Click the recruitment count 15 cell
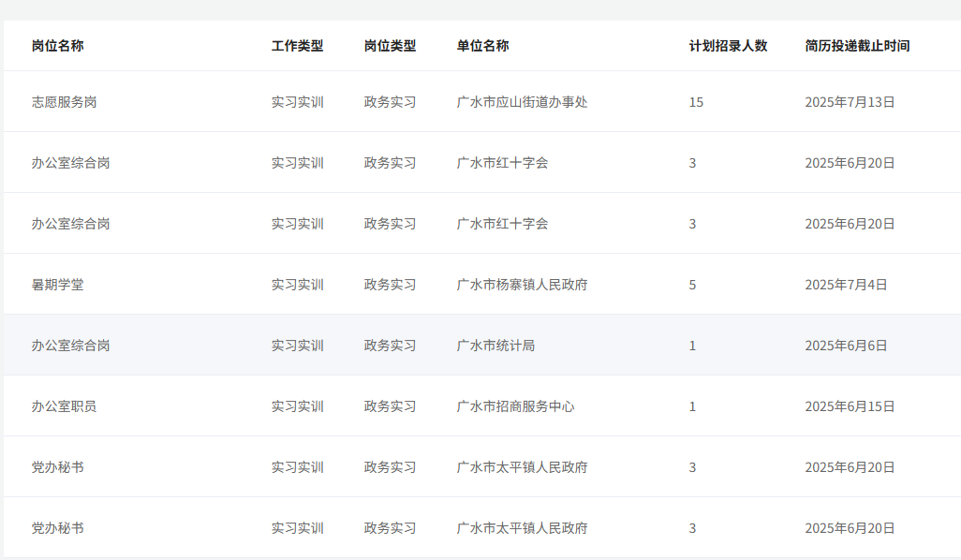This screenshot has height=560, width=961. (696, 102)
